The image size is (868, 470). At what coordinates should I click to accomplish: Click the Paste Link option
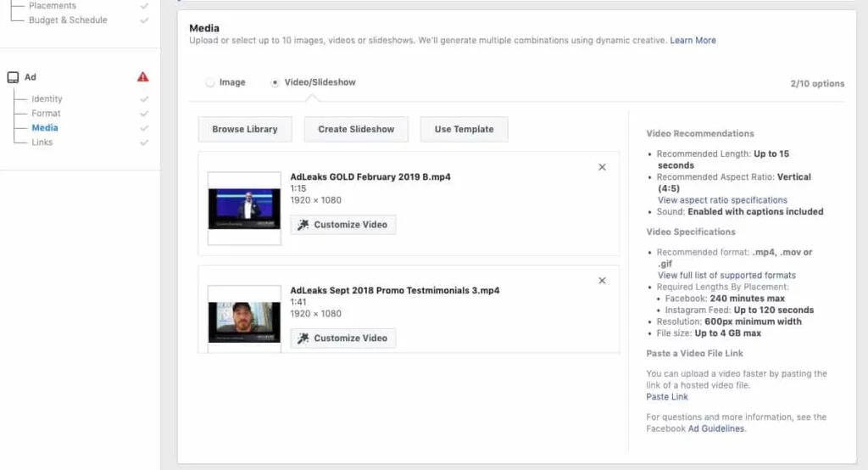[x=667, y=397]
